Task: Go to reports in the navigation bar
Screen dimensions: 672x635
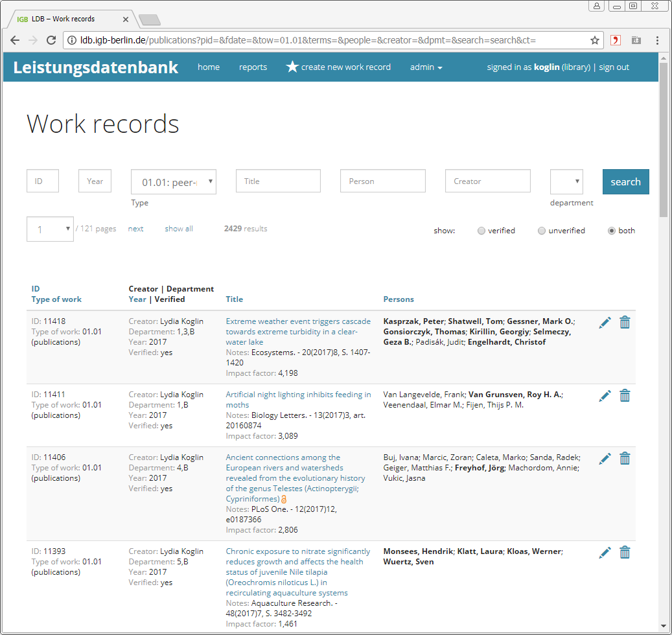Action: pos(253,67)
